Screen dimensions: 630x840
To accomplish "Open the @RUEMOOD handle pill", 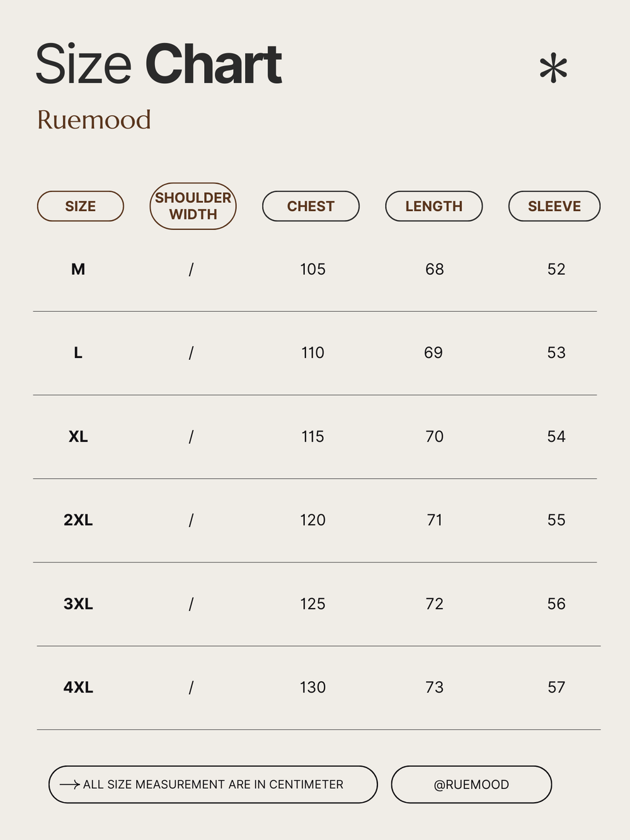I will pos(471,785).
